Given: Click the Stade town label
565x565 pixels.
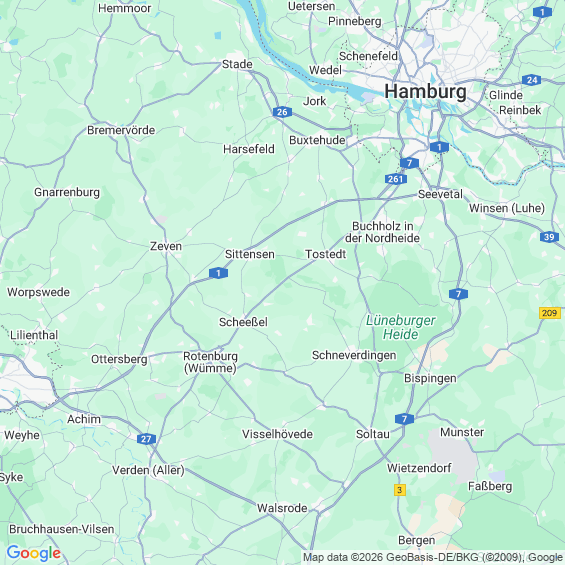Looking at the screenshot, I should pos(237,64).
